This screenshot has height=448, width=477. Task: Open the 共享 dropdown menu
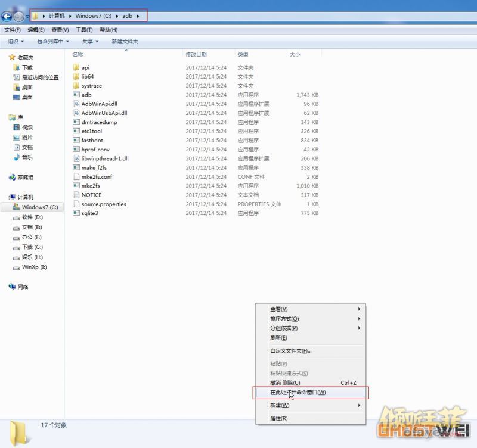click(88, 41)
